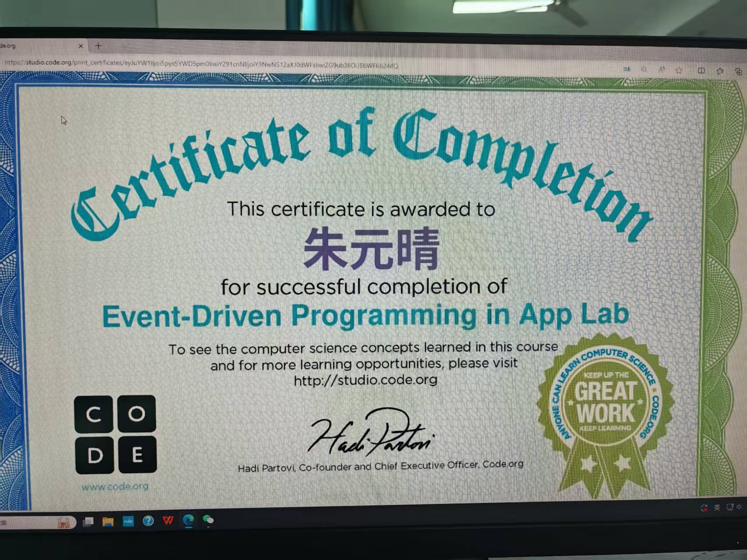This screenshot has width=747, height=560.
Task: Select the studio.code.org address bar URL
Action: [x=201, y=64]
